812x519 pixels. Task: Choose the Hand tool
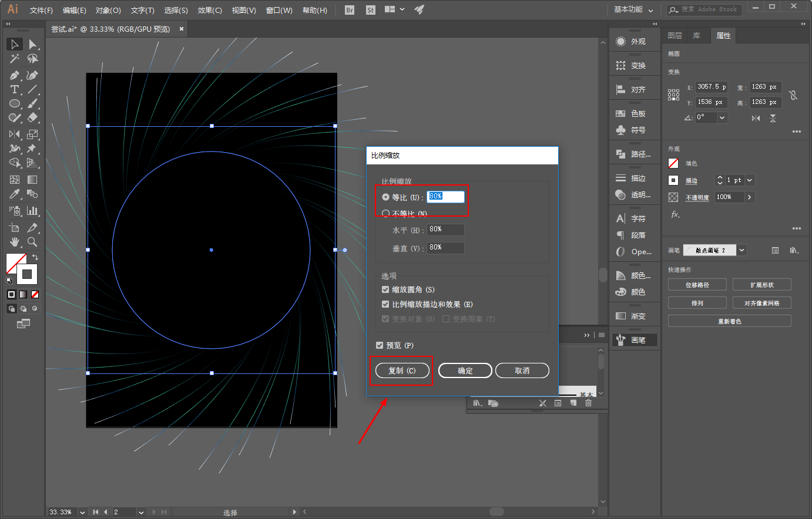point(14,242)
